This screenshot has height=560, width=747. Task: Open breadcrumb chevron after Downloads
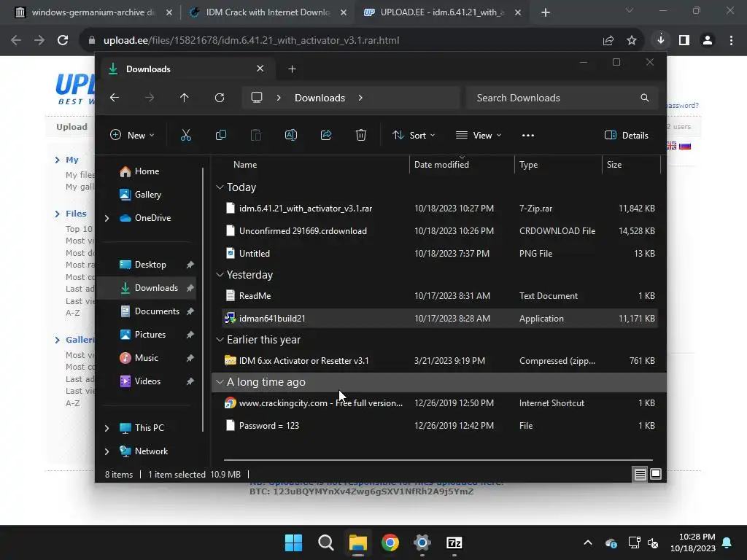360,98
